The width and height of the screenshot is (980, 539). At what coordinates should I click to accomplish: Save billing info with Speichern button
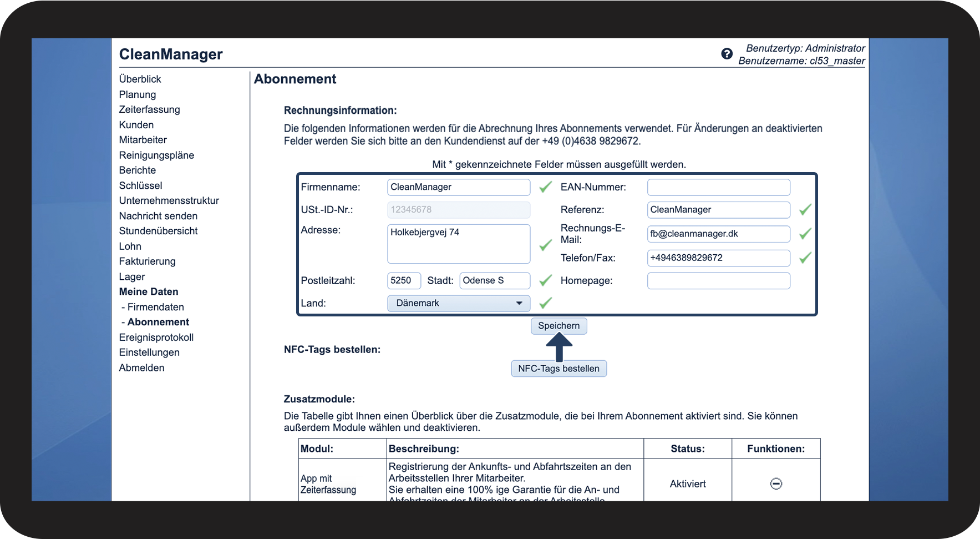point(558,326)
